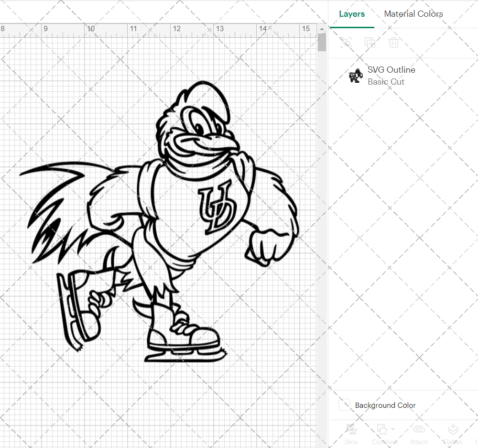
Task: Open the Combine tool icon
Action: click(x=382, y=429)
